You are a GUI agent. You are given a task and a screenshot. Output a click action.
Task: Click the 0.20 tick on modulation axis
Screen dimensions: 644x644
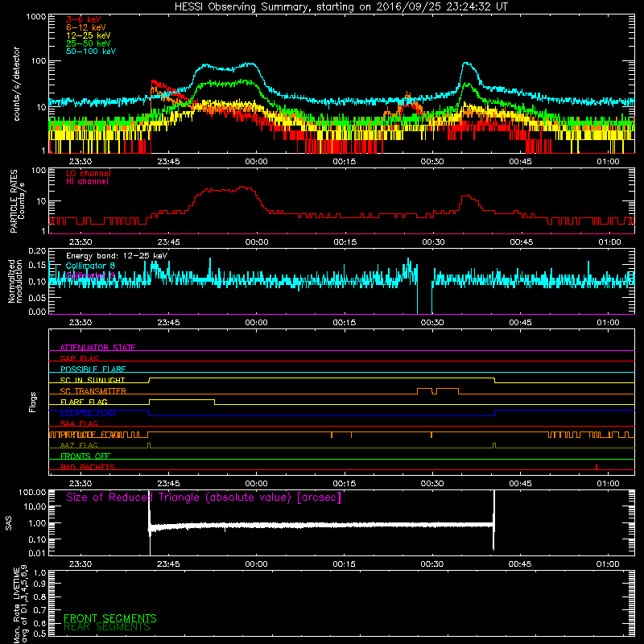37,251
